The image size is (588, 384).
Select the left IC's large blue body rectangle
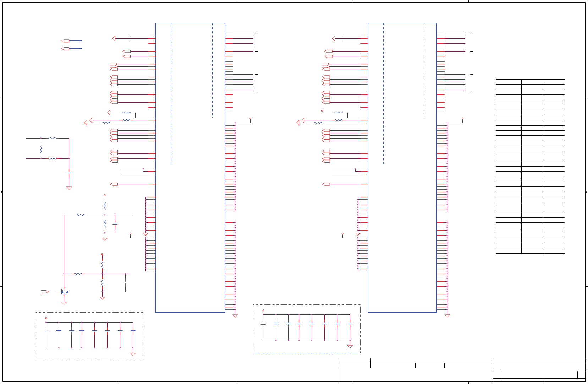[190, 168]
